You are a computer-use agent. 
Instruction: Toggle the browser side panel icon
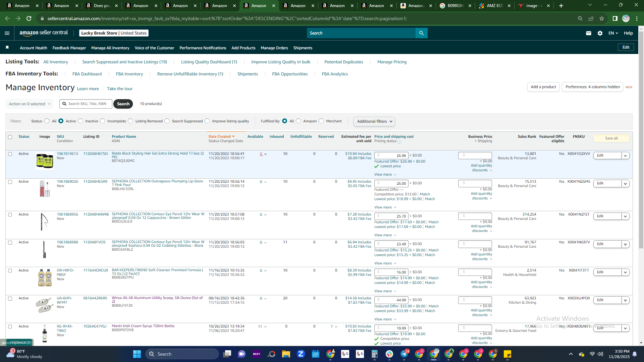pos(615,18)
